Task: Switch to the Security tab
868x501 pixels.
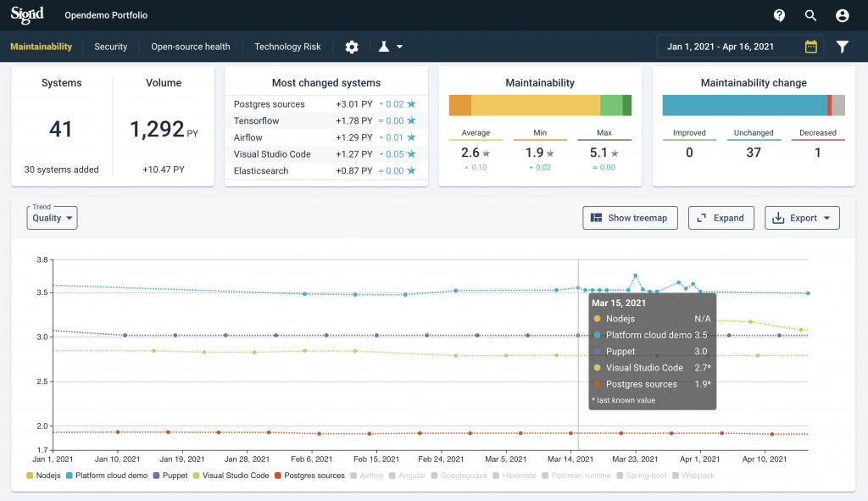Action: [111, 47]
